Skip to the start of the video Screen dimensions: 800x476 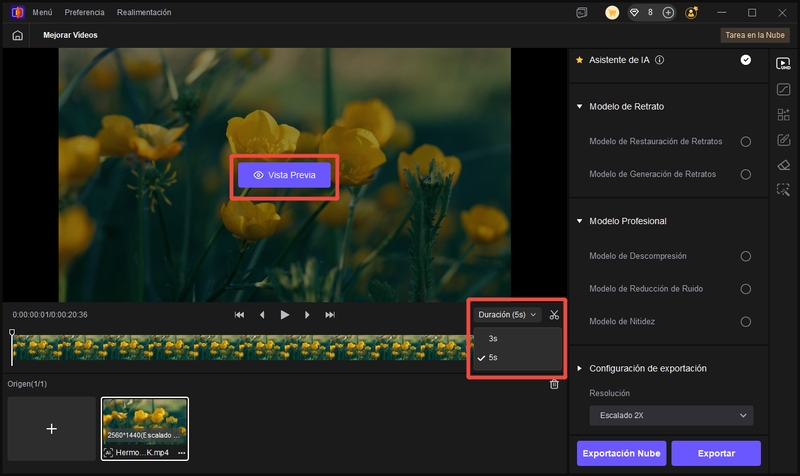[239, 315]
